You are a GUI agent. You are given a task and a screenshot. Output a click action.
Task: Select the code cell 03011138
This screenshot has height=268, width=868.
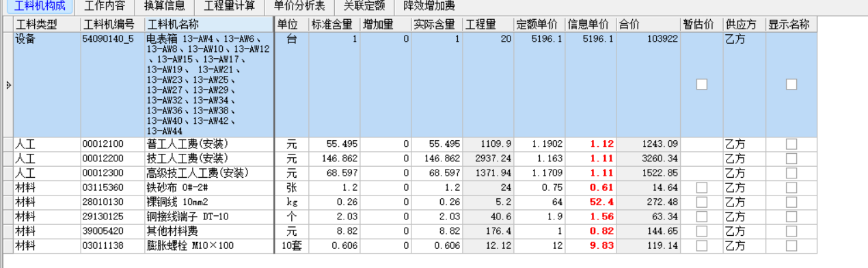(x=112, y=245)
